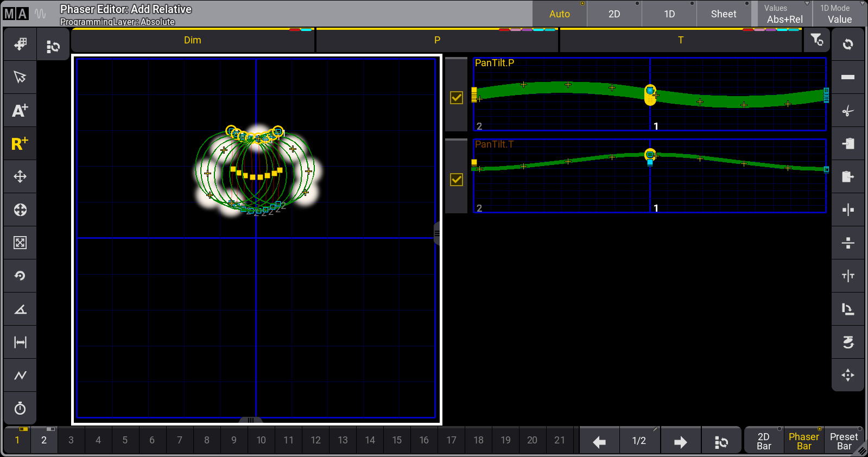Viewport: 868px width, 457px height.
Task: Activate the Add Absolute (A+) tool
Action: [x=20, y=111]
